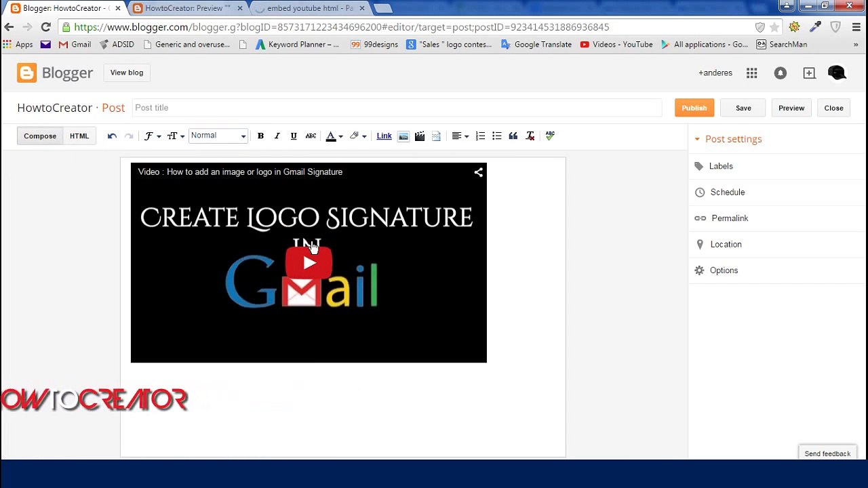Reload the page in Chrome

(x=45, y=27)
